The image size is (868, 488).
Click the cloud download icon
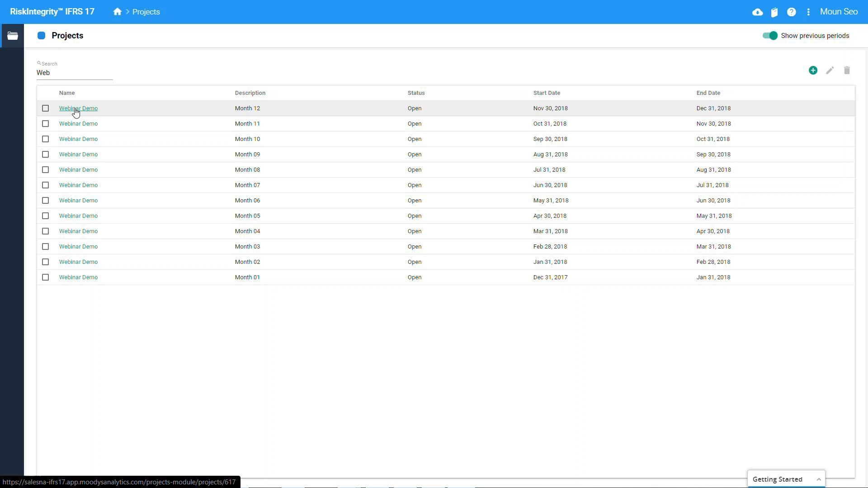pyautogui.click(x=758, y=12)
